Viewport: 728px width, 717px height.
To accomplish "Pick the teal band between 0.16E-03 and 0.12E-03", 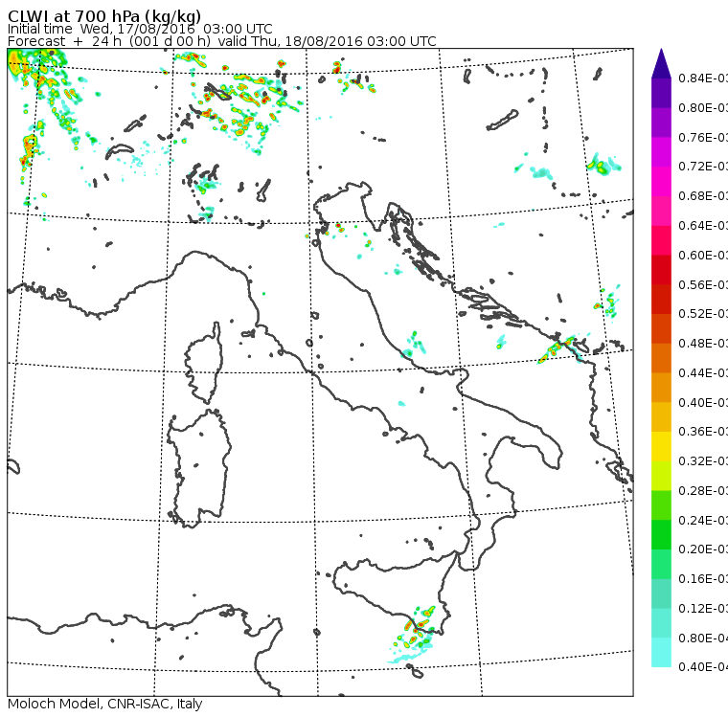I will tap(661, 594).
